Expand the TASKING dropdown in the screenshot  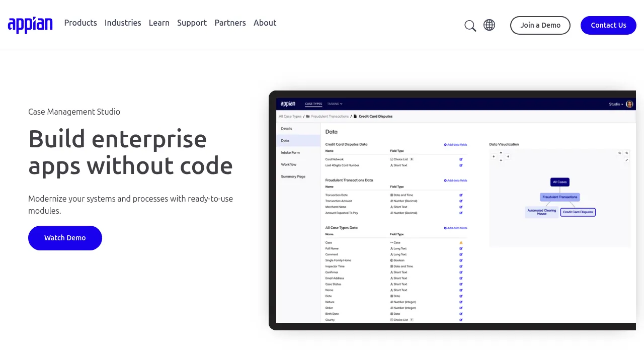[335, 104]
